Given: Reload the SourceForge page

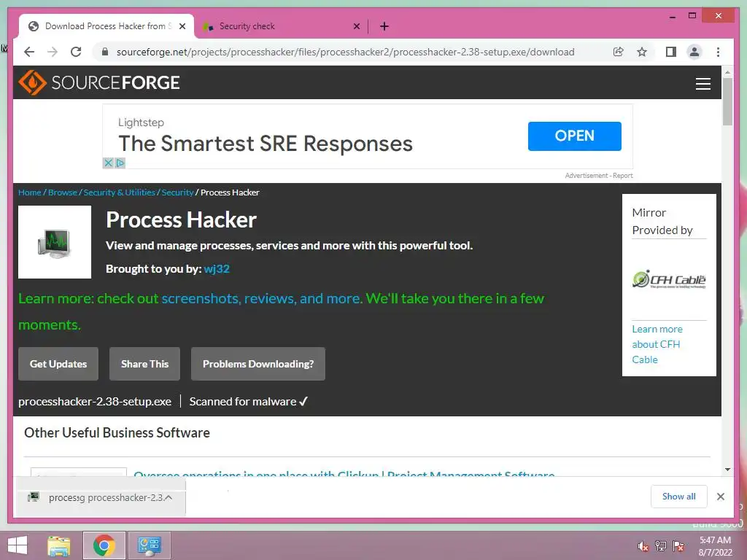Looking at the screenshot, I should 76,52.
